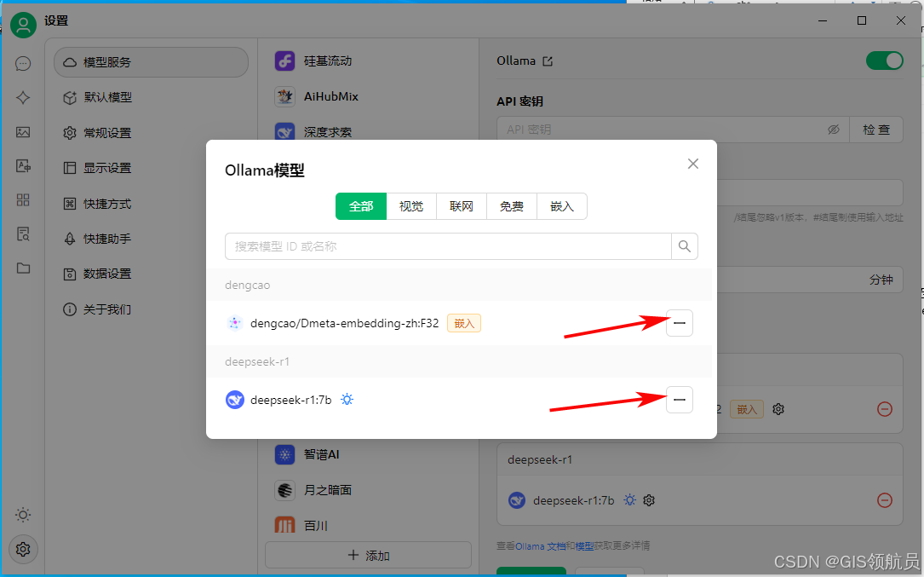Screen dimensions: 924x577
Task: Open 关于我们 settings section
Action: (x=151, y=309)
